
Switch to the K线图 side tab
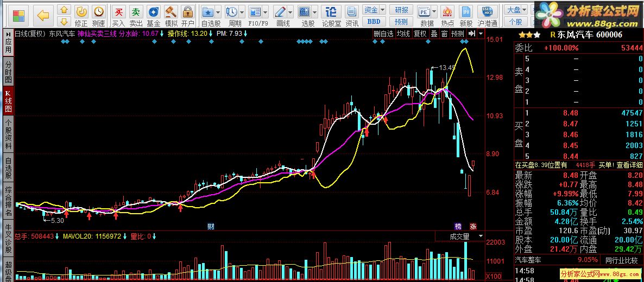tap(8, 100)
